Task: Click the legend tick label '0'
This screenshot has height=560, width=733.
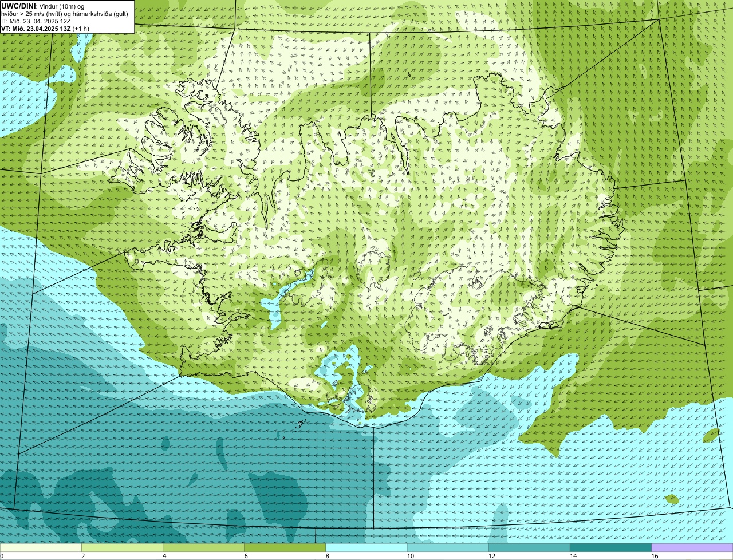Action: [x=2, y=556]
